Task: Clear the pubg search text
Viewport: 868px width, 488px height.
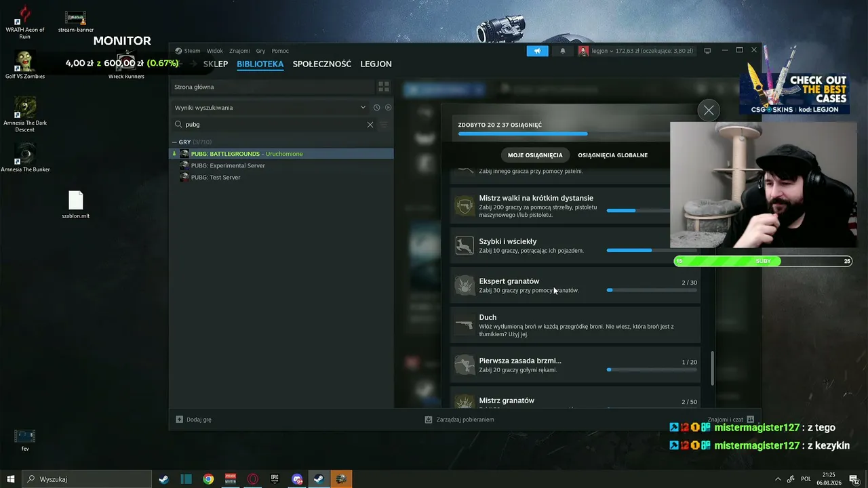Action: [x=370, y=125]
